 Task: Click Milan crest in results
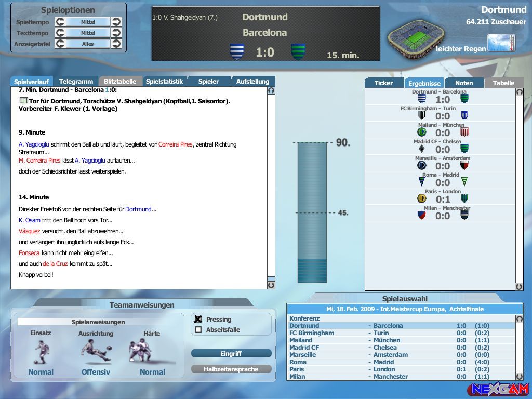(x=421, y=215)
